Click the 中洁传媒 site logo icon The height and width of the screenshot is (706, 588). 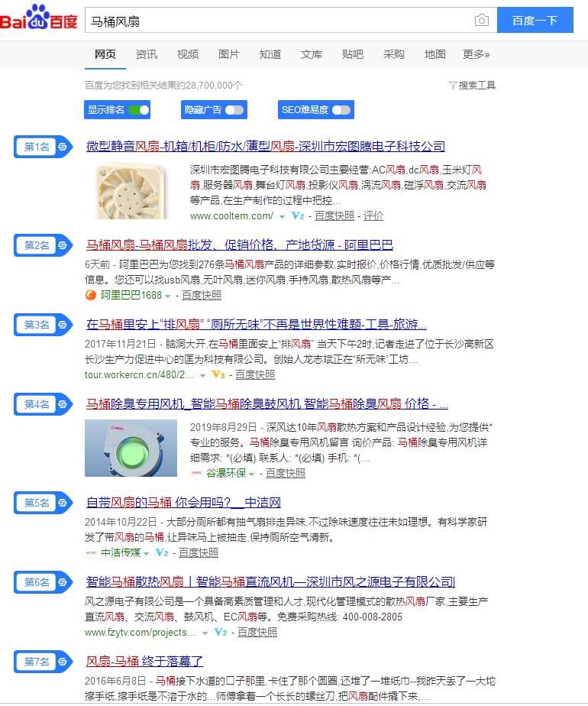tap(90, 552)
